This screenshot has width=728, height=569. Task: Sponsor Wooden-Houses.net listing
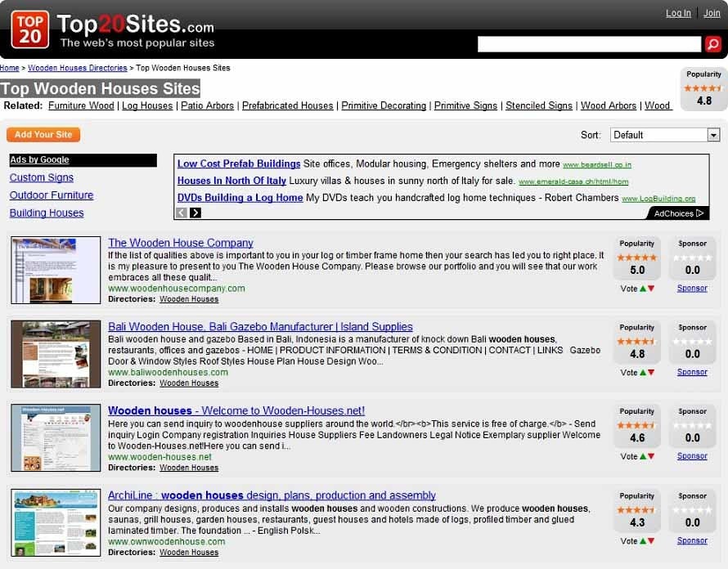pos(692,456)
